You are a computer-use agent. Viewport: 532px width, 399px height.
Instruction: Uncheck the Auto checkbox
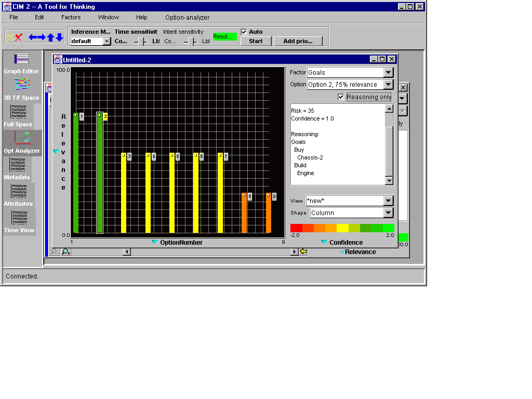pos(244,32)
